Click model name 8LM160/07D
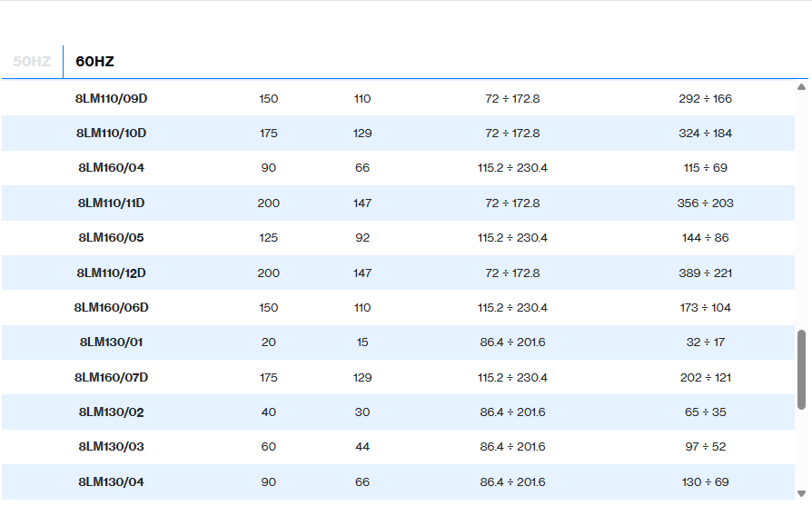 click(111, 378)
